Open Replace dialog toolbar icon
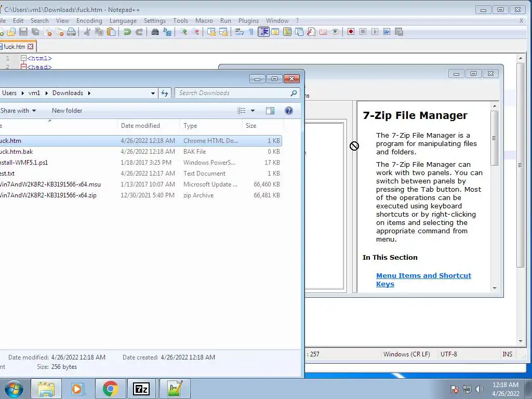Screen dimensions: 532x399 [167, 32]
